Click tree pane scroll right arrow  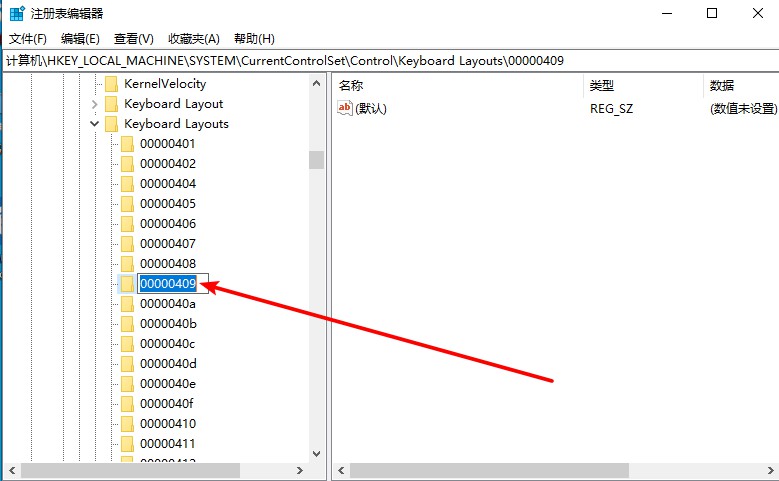click(300, 470)
